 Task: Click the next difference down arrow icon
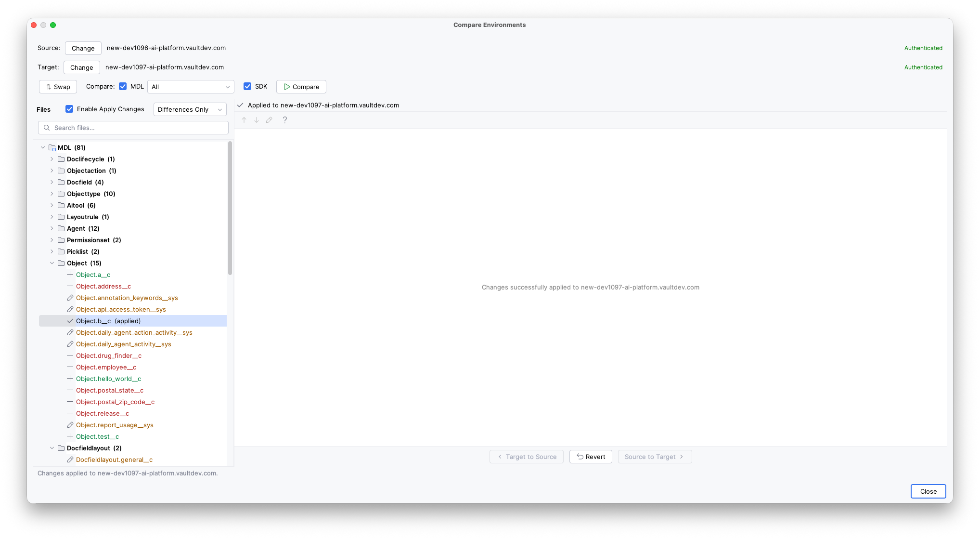pos(257,120)
